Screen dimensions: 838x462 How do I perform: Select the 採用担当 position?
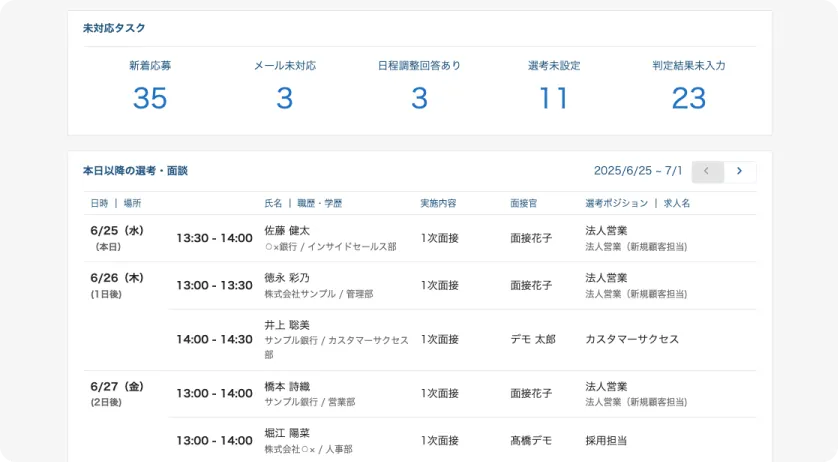[606, 440]
